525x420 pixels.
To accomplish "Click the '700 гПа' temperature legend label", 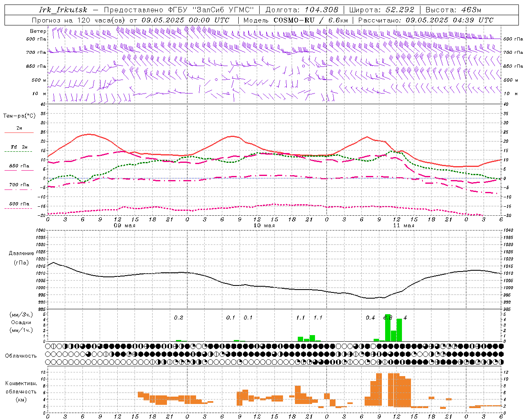I will point(19,185).
